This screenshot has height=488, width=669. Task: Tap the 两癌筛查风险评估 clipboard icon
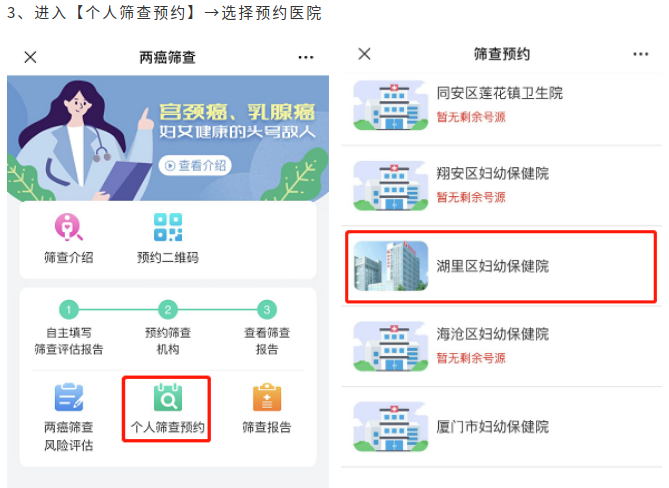tap(69, 397)
